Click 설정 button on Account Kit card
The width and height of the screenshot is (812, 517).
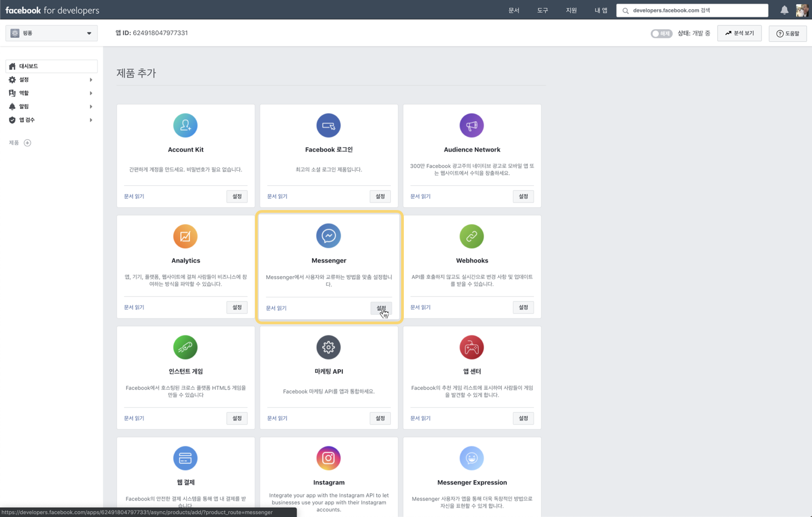pyautogui.click(x=237, y=197)
